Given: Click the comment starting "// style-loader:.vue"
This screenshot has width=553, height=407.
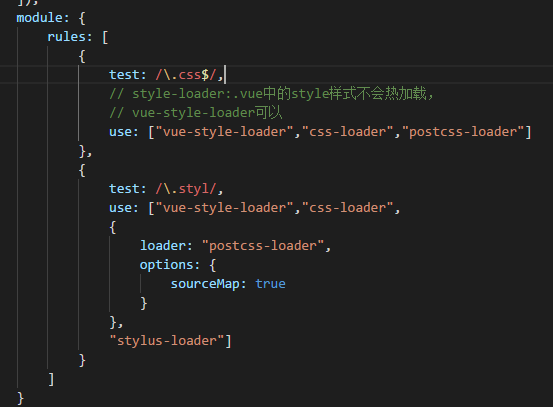Looking at the screenshot, I should click(x=272, y=94).
